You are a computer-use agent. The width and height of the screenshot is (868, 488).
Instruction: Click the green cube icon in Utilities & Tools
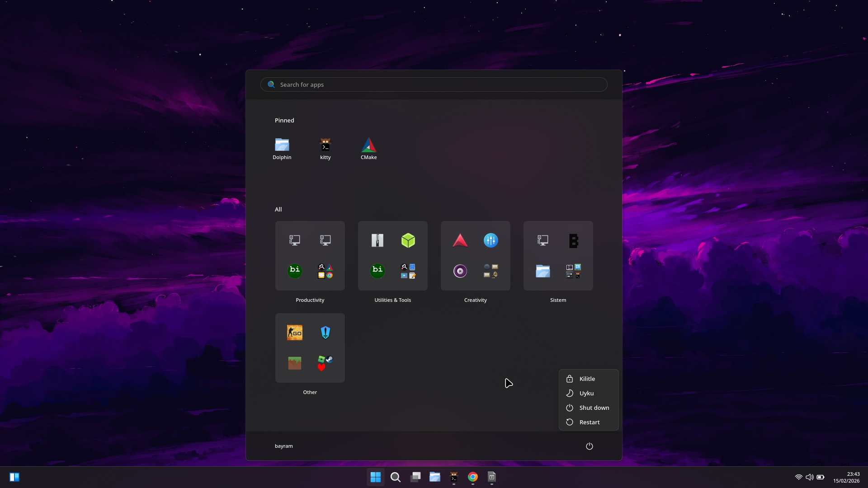(x=408, y=240)
